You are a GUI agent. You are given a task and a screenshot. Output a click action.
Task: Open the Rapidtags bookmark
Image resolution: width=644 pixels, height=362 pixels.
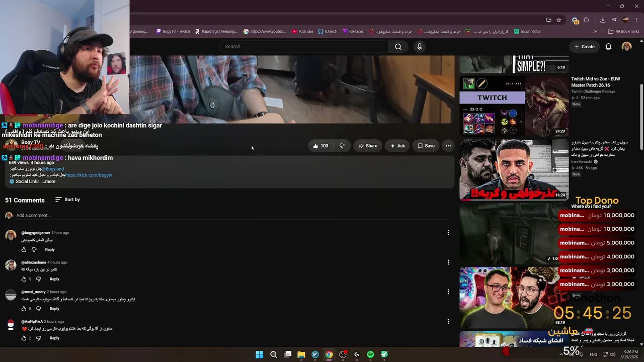click(x=215, y=31)
